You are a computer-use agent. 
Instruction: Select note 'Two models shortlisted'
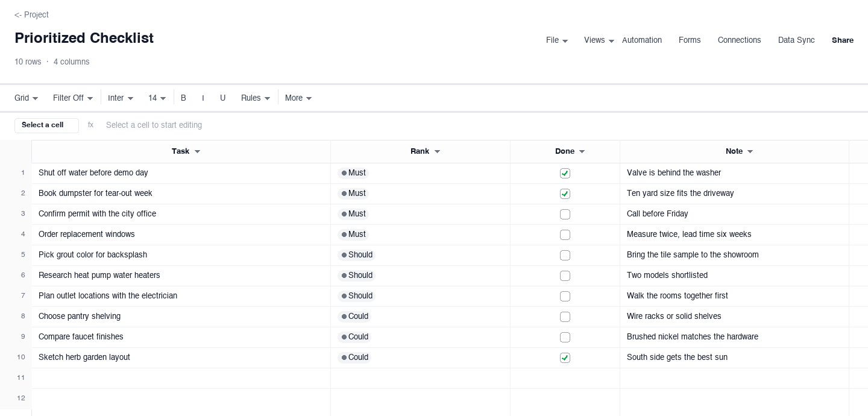point(734,276)
